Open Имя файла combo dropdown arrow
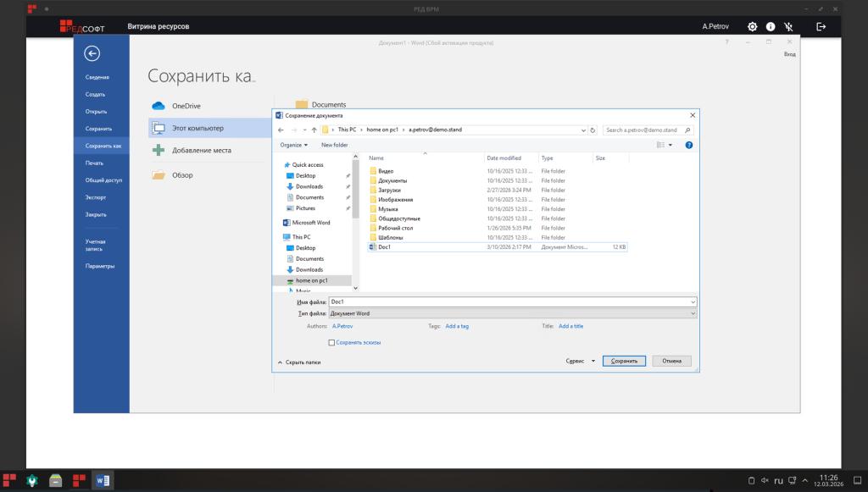 pyautogui.click(x=693, y=302)
